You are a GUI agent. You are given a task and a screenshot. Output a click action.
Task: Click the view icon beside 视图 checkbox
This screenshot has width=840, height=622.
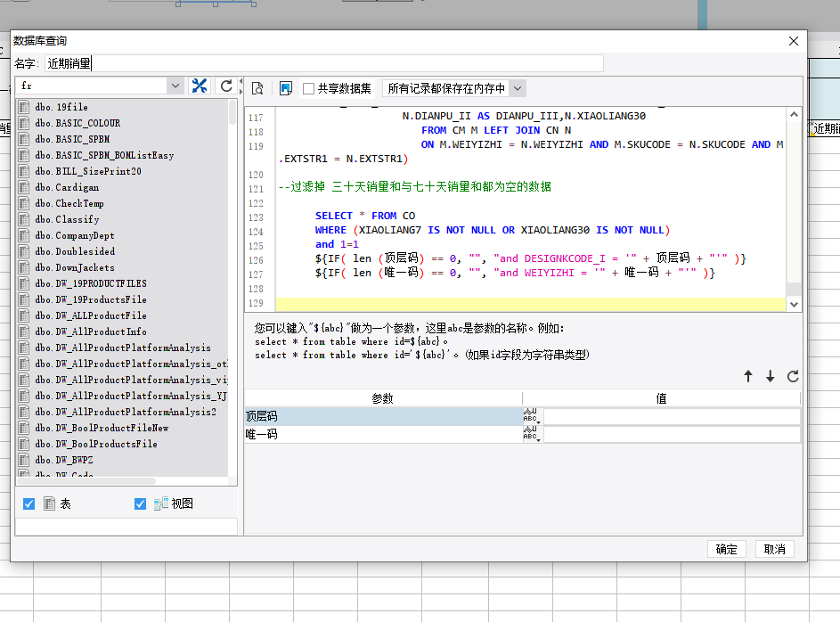pos(160,503)
